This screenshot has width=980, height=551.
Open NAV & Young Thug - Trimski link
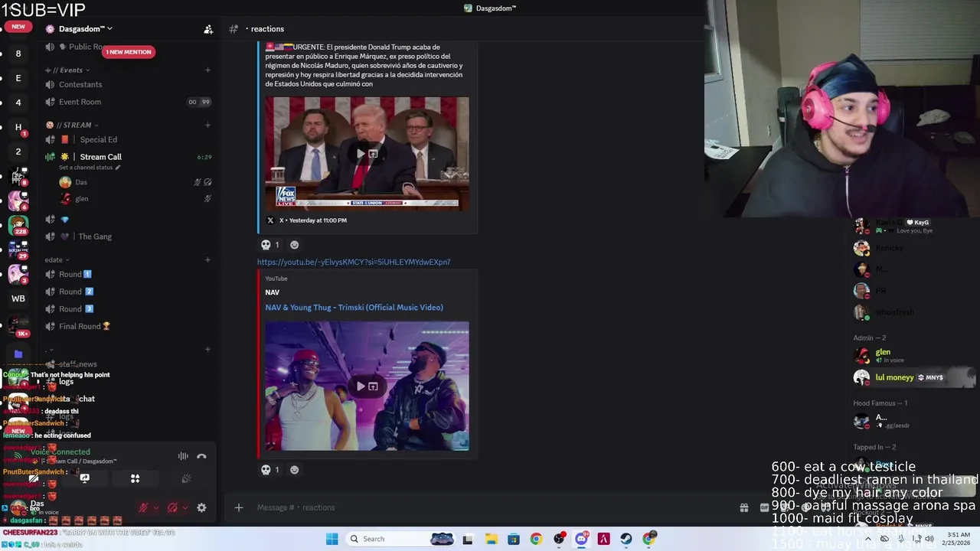[x=354, y=308]
